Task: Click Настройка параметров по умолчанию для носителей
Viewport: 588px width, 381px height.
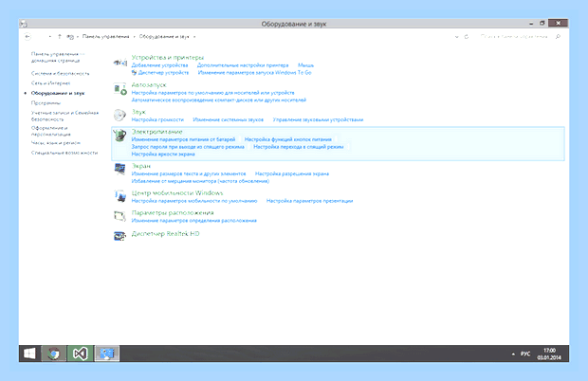Action: tap(212, 93)
